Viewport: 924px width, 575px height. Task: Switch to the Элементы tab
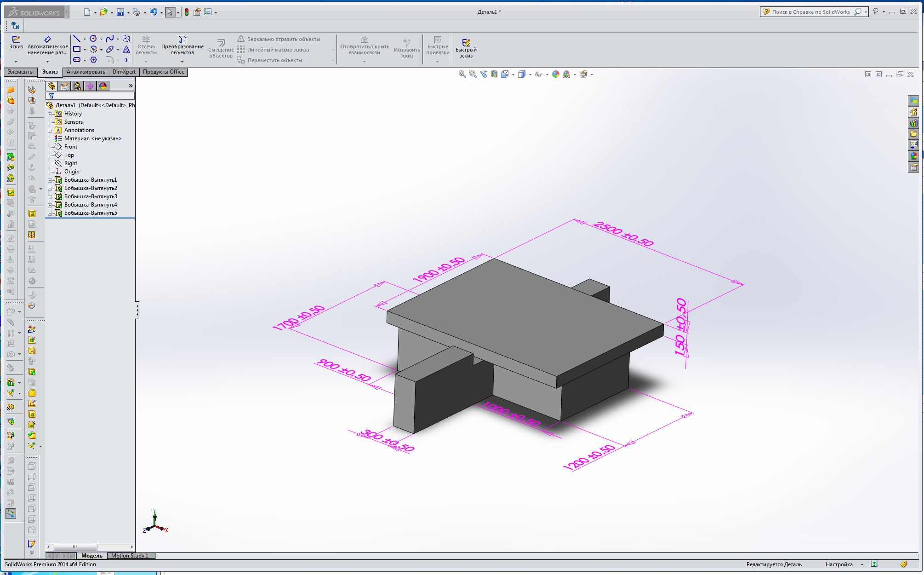click(x=21, y=72)
